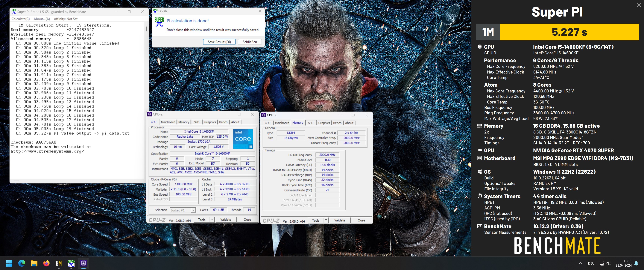Select Bench tab in right CPU-Z window
Viewport: 644px width, 270px height.
337,123
